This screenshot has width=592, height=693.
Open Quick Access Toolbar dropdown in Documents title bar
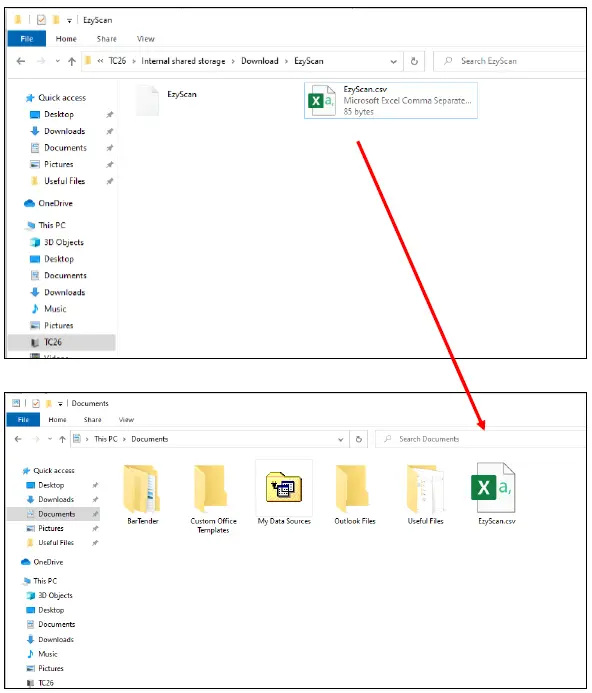pyautogui.click(x=60, y=404)
